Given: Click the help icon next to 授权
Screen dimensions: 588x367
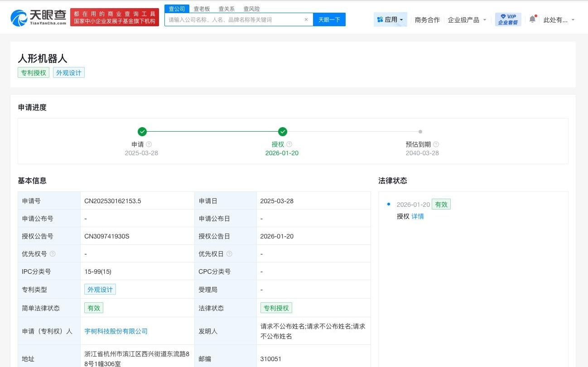Looking at the screenshot, I should coord(289,144).
